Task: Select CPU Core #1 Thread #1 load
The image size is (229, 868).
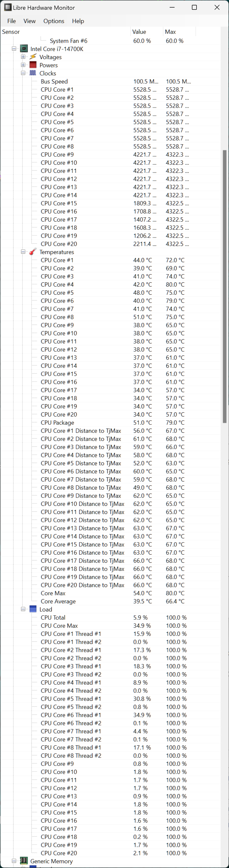Action: (x=110, y=634)
